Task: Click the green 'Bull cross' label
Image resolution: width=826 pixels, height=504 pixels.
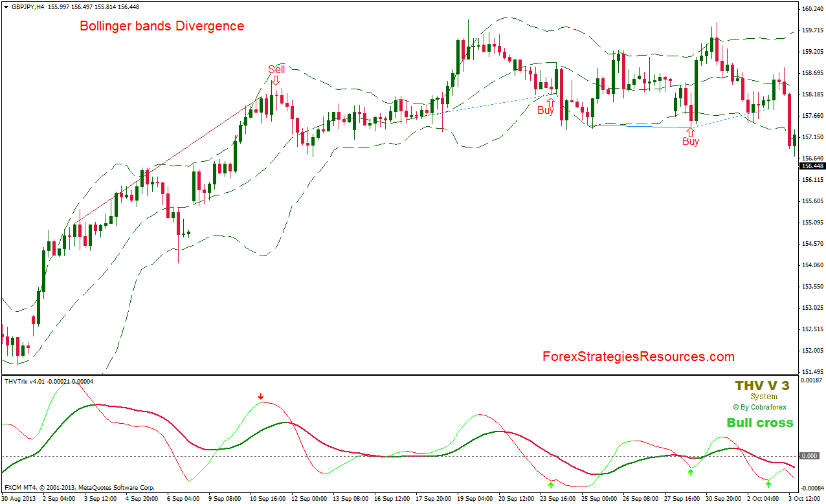Action: coord(760,422)
